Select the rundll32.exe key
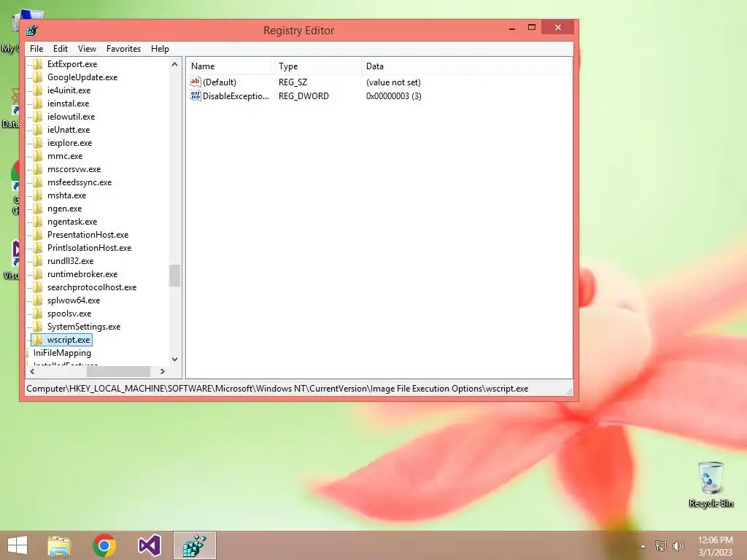Viewport: 747px width, 560px height. click(70, 261)
